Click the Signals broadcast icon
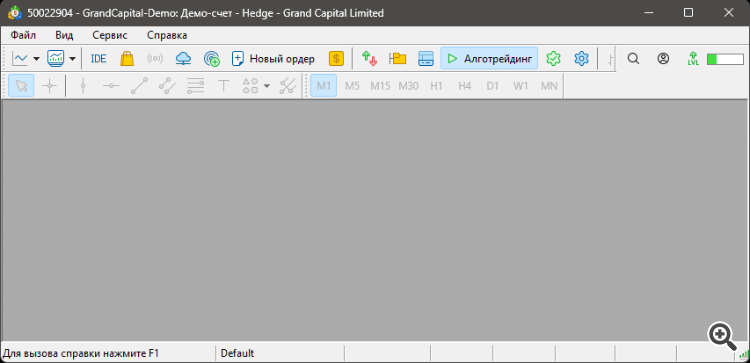This screenshot has width=750, height=363. click(155, 59)
